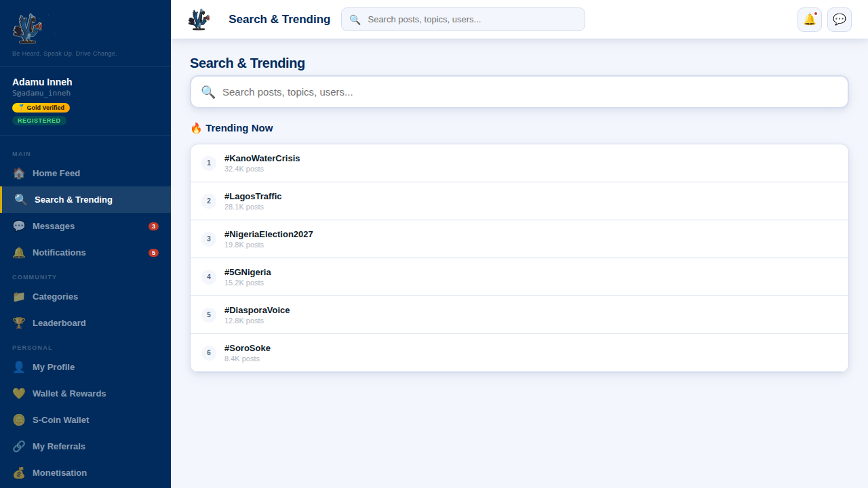Select Search & Trending in the sidebar
868x488 pixels.
click(85, 200)
